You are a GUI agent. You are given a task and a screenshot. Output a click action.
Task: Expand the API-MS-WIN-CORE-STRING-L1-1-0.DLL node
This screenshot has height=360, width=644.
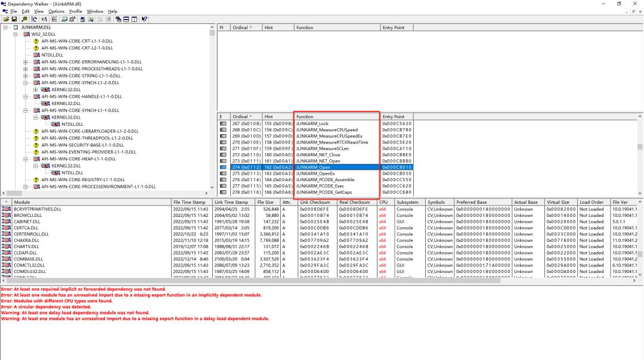click(26, 76)
